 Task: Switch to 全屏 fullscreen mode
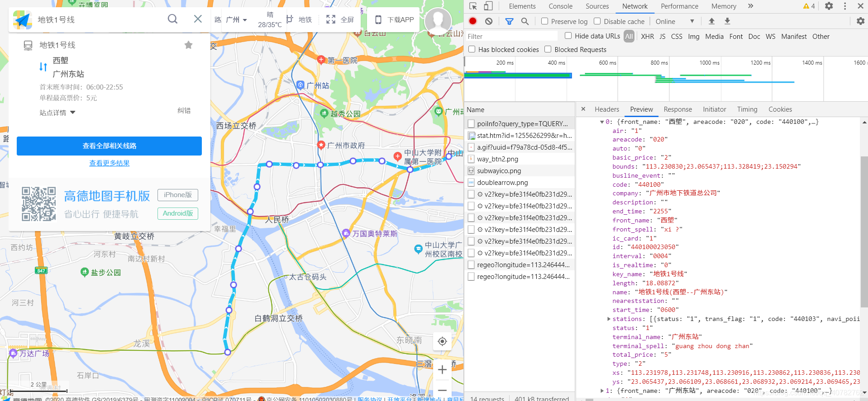[340, 19]
